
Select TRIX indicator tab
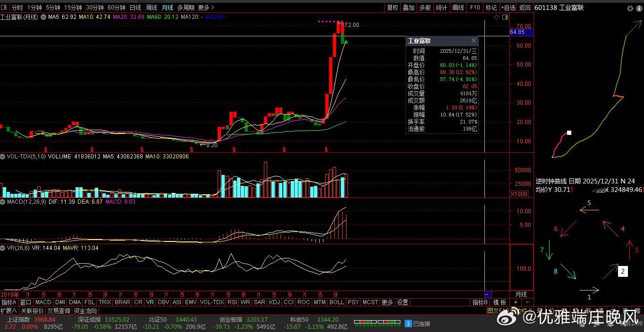tap(105, 302)
